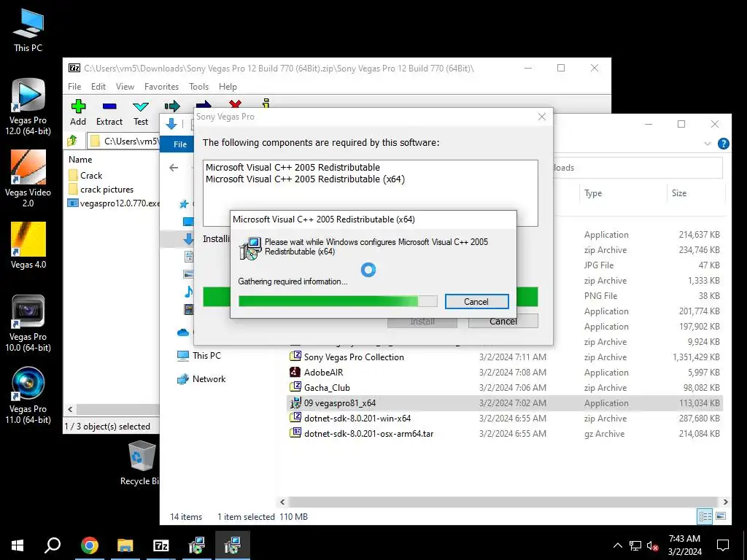
Task: Click the 7-Zip Add toolbar icon
Action: [78, 113]
